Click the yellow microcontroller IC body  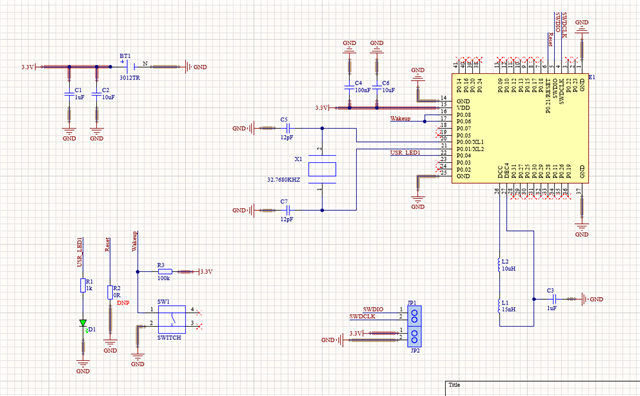(520, 129)
